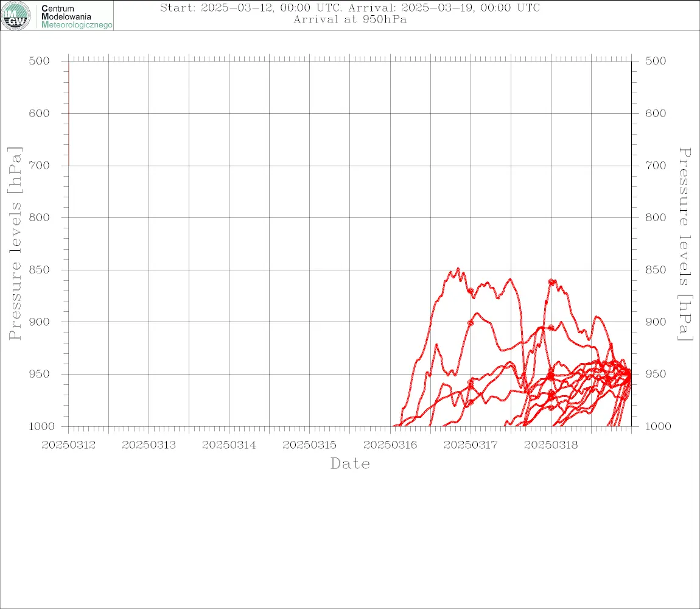The image size is (700, 609).
Task: Click the IMGW round logo icon
Action: tap(16, 16)
